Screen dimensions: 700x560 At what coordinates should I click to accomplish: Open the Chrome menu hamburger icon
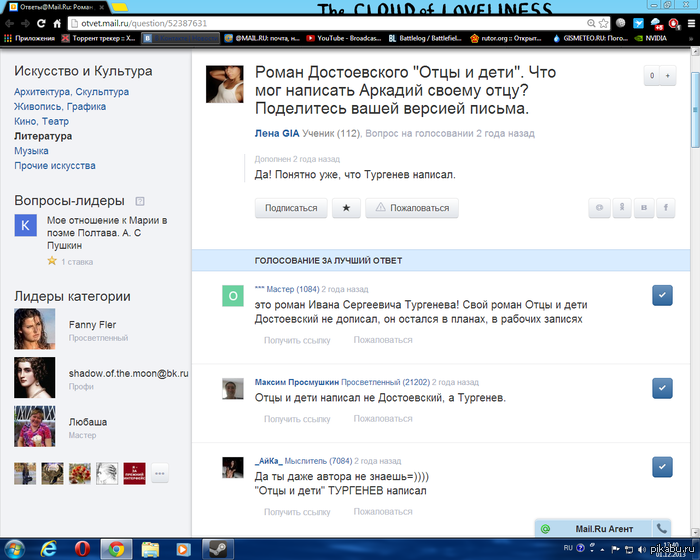click(691, 23)
